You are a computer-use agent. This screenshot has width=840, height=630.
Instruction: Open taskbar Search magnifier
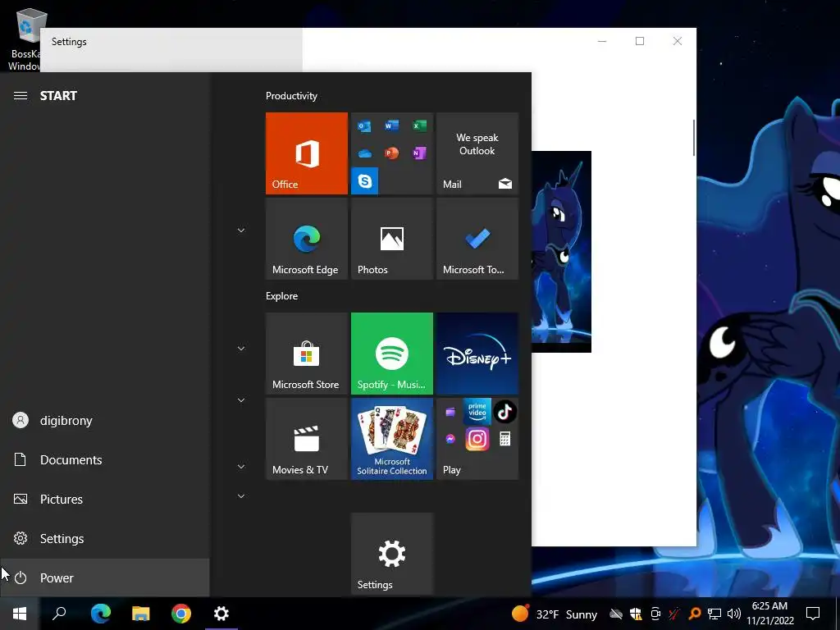pos(59,614)
